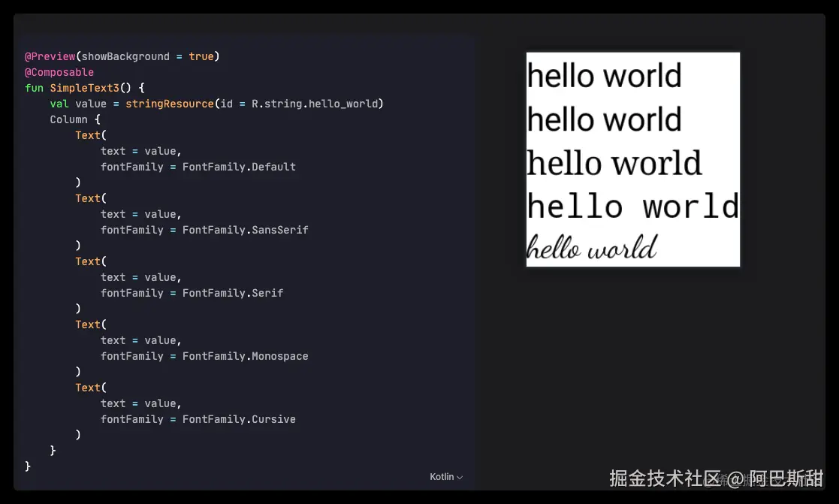Click the @Composable annotation
This screenshot has width=839, height=504.
tap(59, 71)
